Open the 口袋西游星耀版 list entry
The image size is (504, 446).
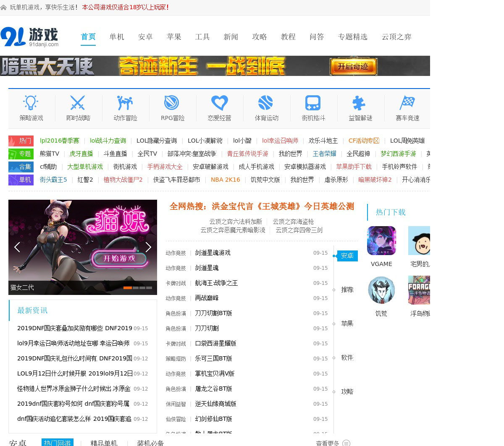pyautogui.click(x=215, y=343)
